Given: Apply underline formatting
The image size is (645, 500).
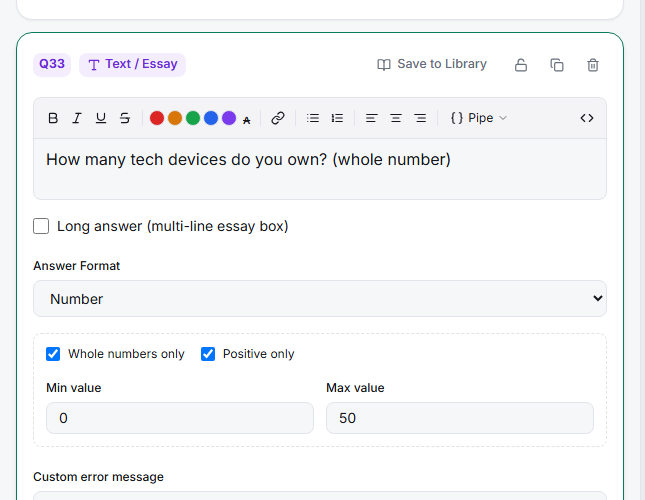Looking at the screenshot, I should tap(101, 118).
